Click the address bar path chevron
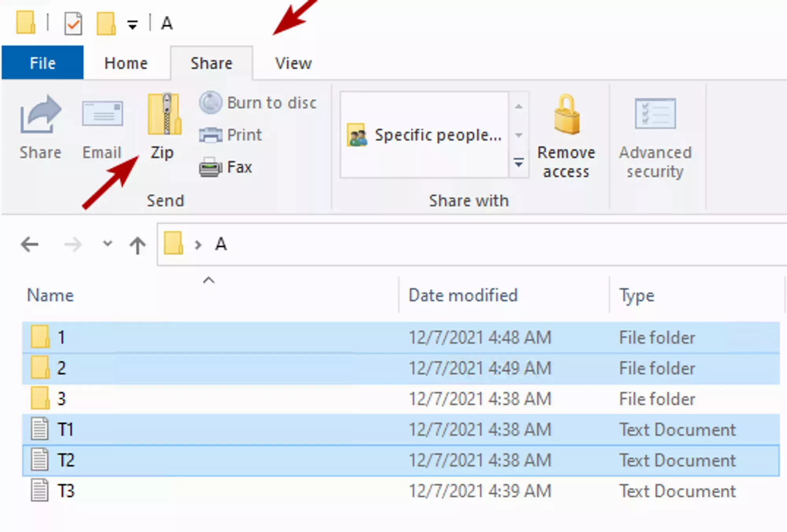Viewport: 787px width, 532px height. pos(198,245)
